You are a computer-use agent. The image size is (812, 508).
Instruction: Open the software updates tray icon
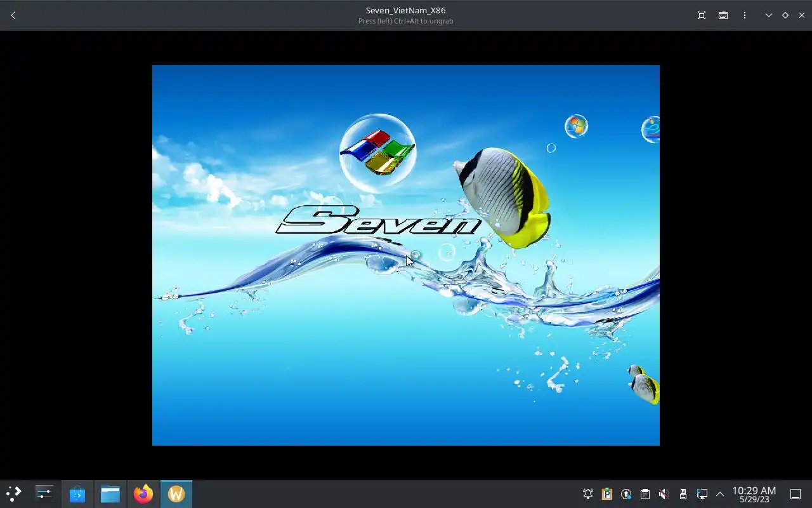[x=626, y=494]
